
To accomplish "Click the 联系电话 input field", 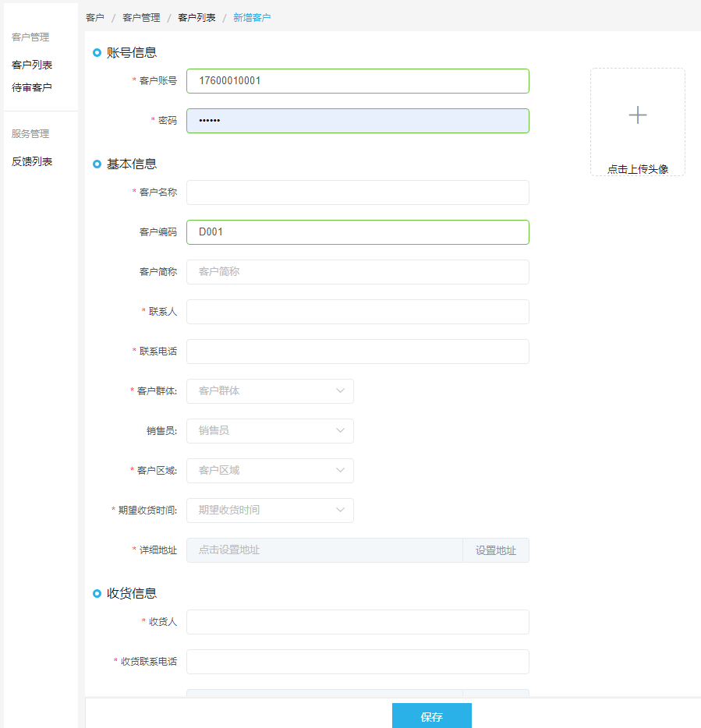I will pos(358,352).
